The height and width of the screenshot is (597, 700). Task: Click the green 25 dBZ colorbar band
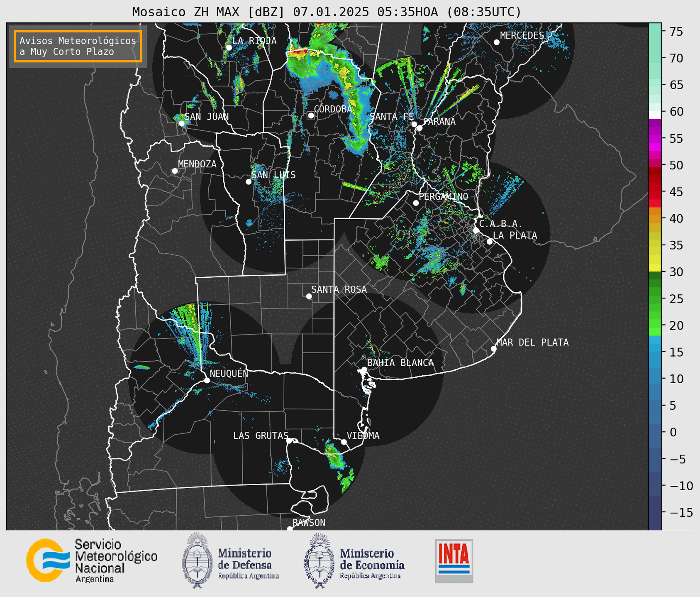pos(655,299)
